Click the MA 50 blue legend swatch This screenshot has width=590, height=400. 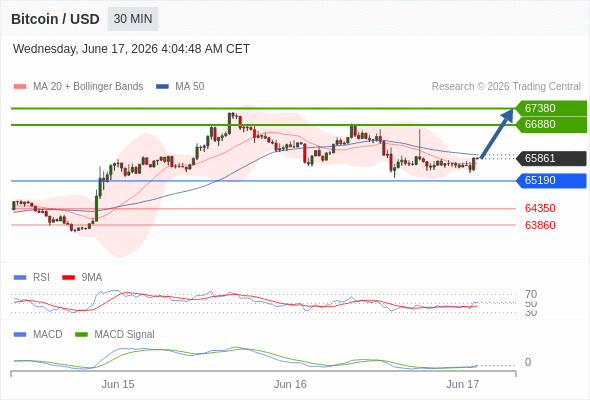pyautogui.click(x=162, y=87)
